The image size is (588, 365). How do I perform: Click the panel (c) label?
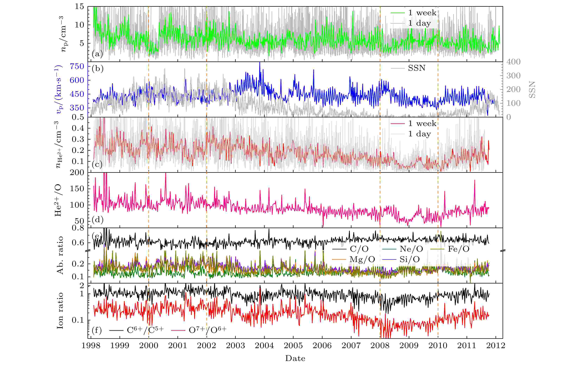tap(97, 165)
